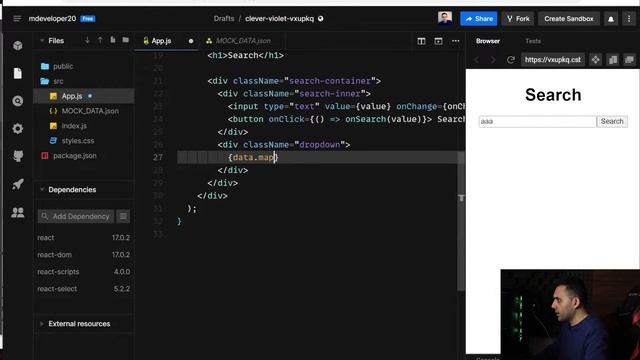Click the react-scripts dependency row
Viewport: 640px width, 360px height.
point(84,272)
